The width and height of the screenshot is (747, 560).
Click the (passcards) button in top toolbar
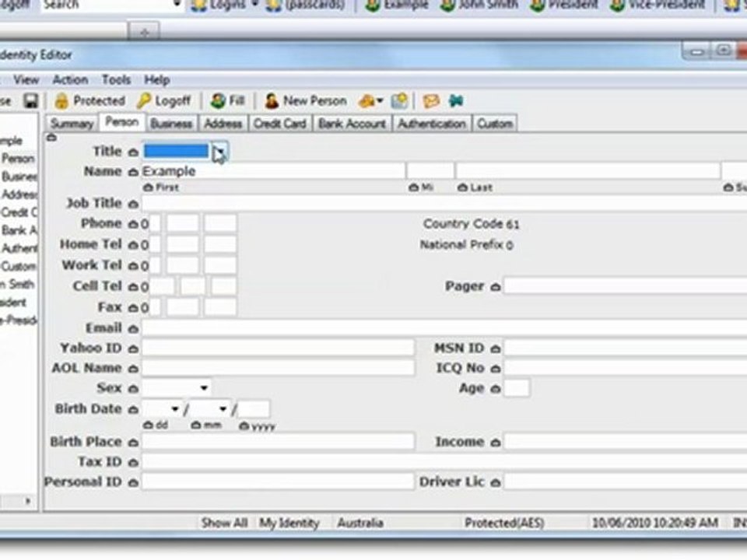coord(305,5)
